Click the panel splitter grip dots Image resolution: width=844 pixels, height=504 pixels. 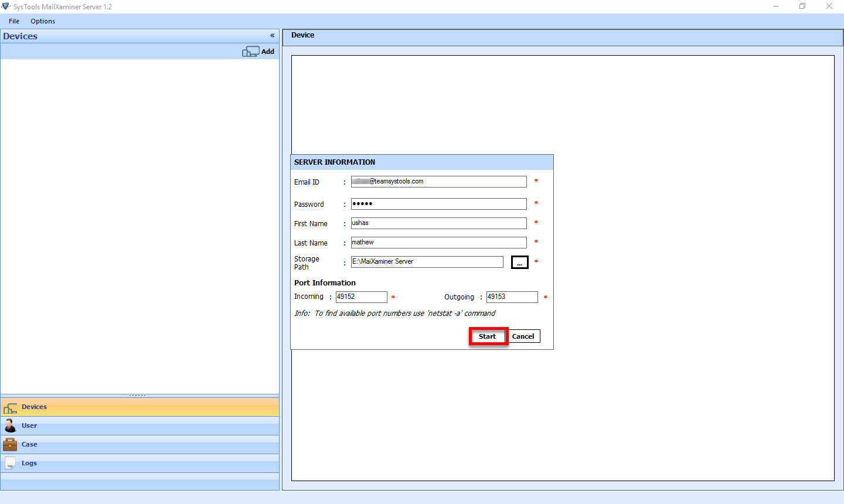pyautogui.click(x=138, y=396)
